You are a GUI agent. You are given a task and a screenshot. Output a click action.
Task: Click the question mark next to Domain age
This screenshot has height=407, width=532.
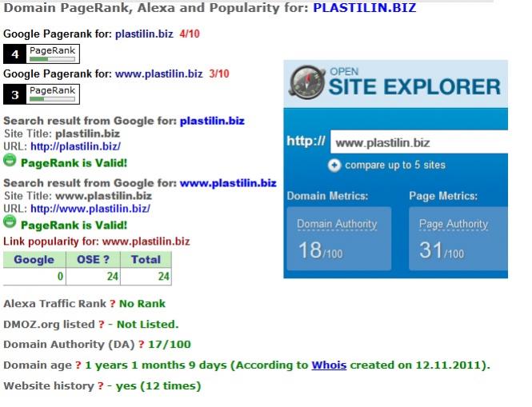click(x=78, y=365)
